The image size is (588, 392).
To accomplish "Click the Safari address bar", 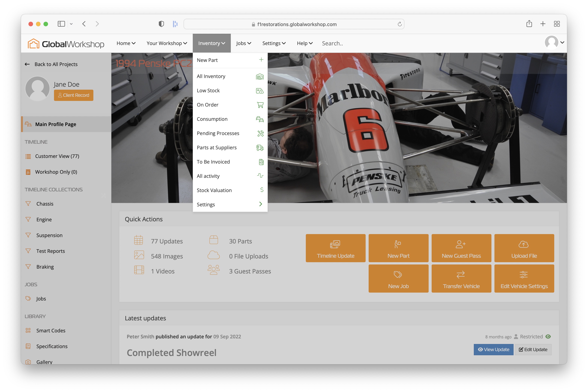I will [294, 24].
